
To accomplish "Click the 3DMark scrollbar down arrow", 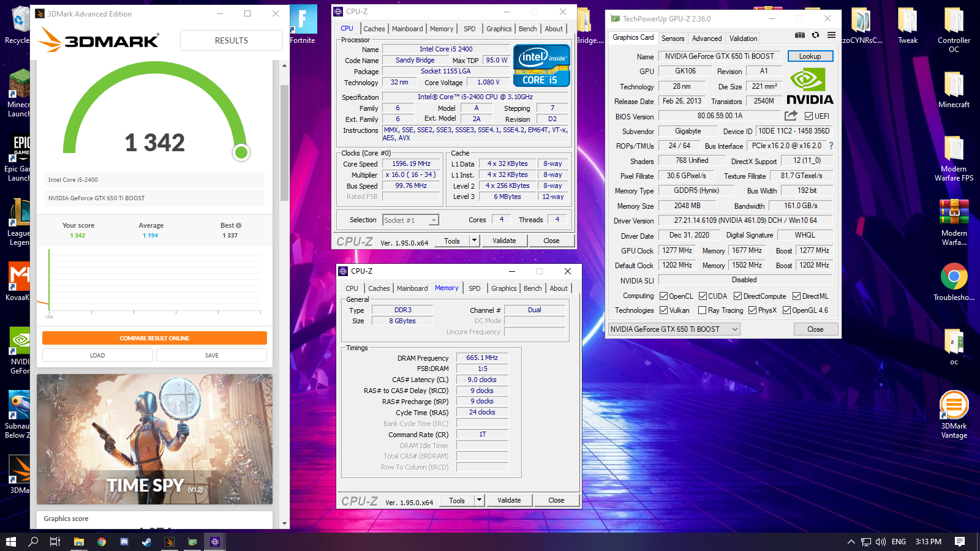I will coord(284,523).
